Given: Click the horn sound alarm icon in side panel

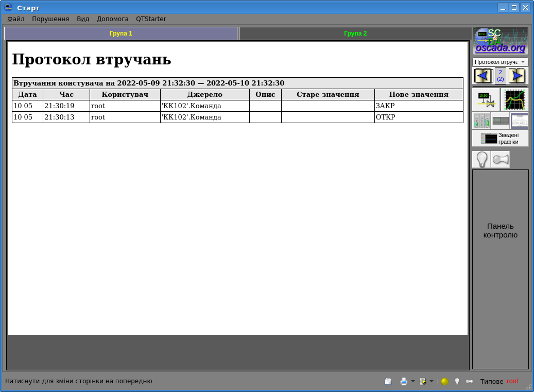Looking at the screenshot, I should (500, 160).
